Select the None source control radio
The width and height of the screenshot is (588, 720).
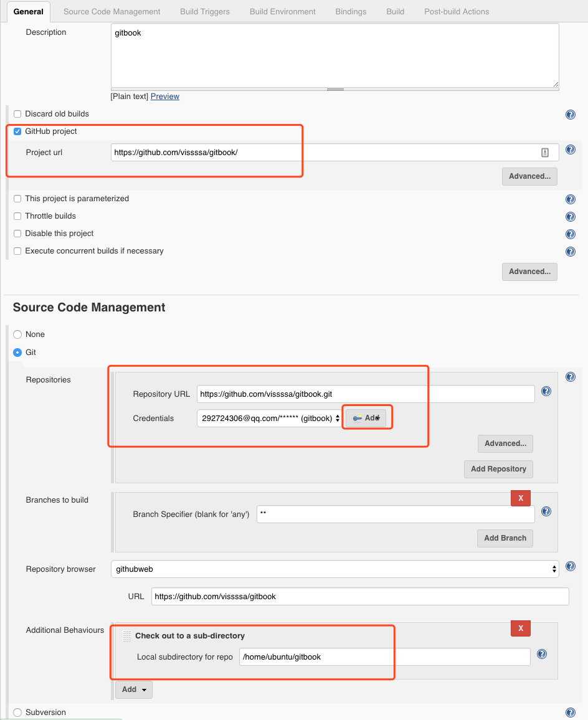pyautogui.click(x=17, y=334)
